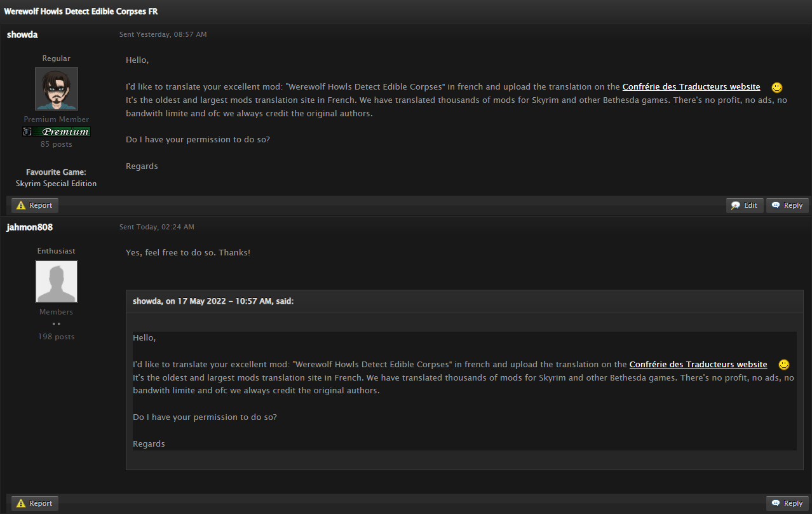Open Confrérie des Traducteurs link in first post
Image resolution: width=812 pixels, height=514 pixels.
pos(691,87)
